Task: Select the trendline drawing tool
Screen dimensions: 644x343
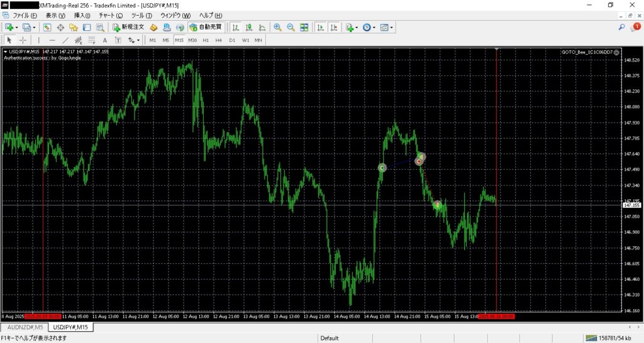Action: click(x=65, y=40)
